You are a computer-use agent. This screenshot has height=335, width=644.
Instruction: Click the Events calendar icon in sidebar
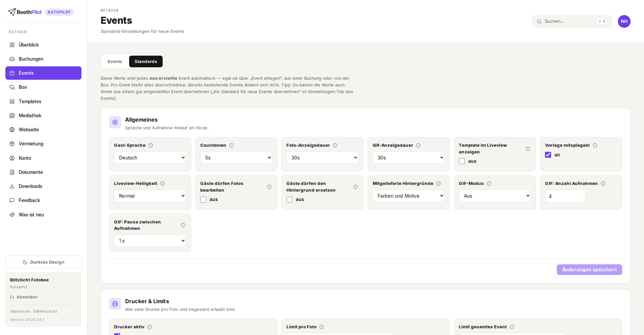pyautogui.click(x=12, y=73)
